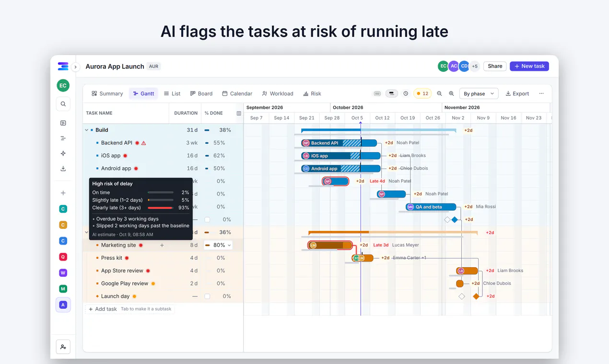
Task: Click the orange Launch day milestone diamond
Action: 476,296
